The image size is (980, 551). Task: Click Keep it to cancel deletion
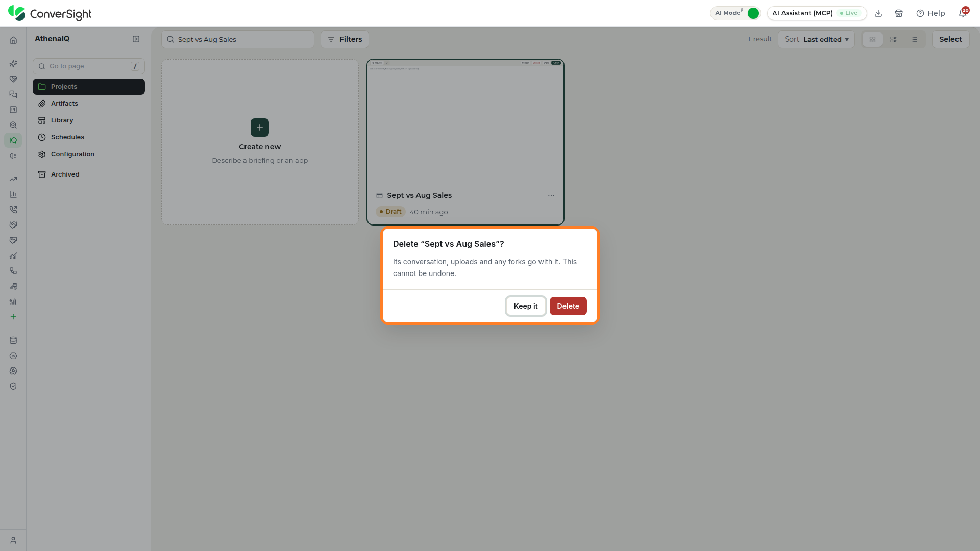526,306
